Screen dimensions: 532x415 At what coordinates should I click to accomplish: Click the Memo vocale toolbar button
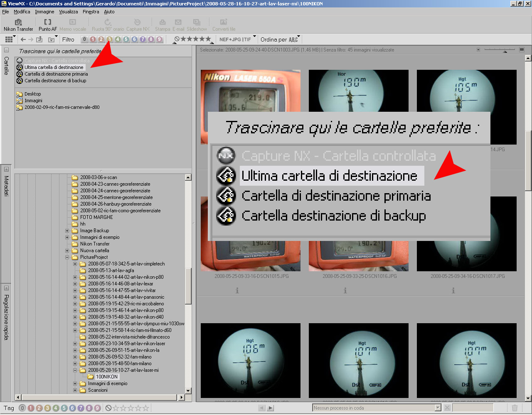73,25
